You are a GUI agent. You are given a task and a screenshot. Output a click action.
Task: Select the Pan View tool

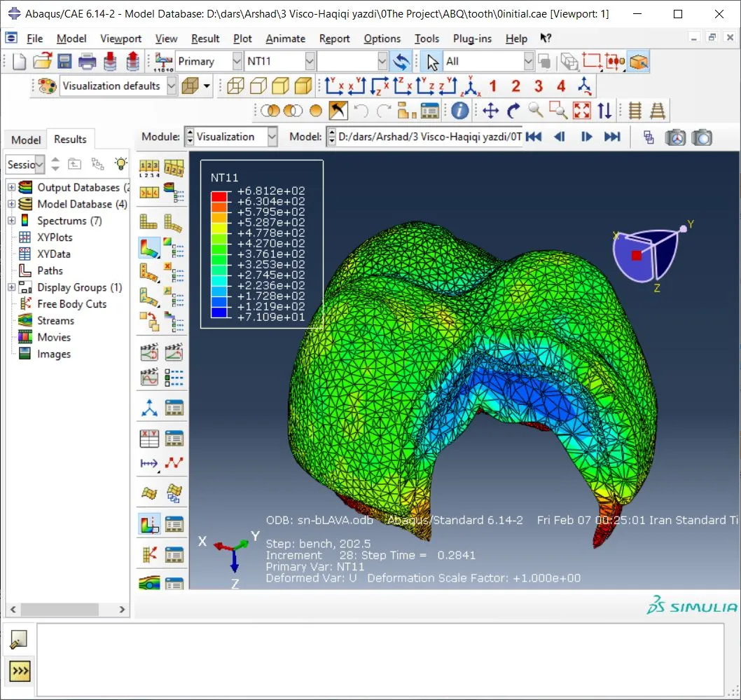pos(491,111)
